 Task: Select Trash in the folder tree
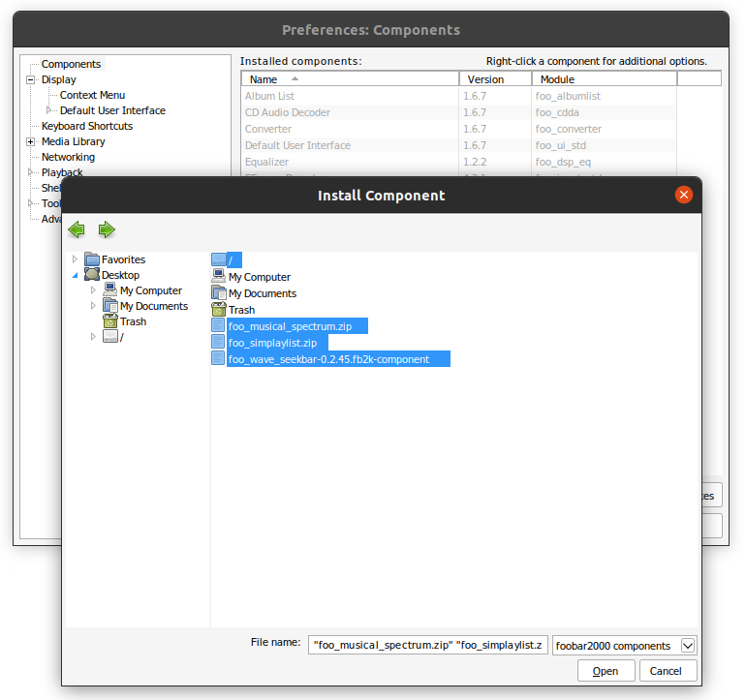pyautogui.click(x=134, y=322)
